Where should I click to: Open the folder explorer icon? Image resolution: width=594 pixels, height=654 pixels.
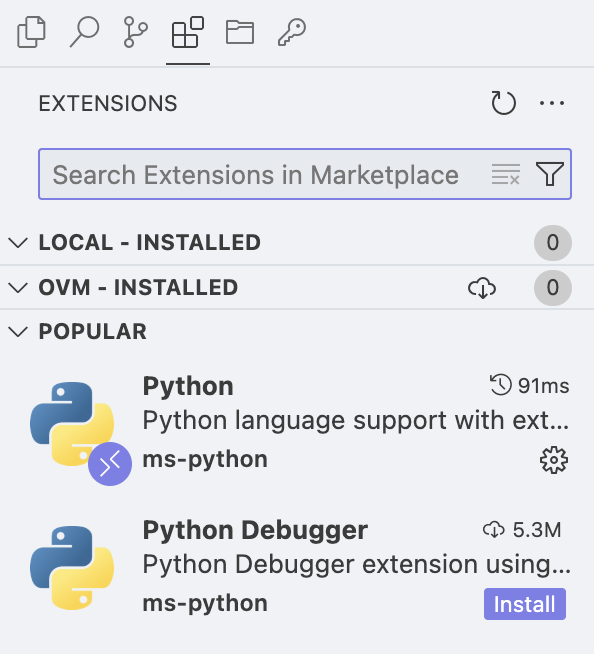240,32
